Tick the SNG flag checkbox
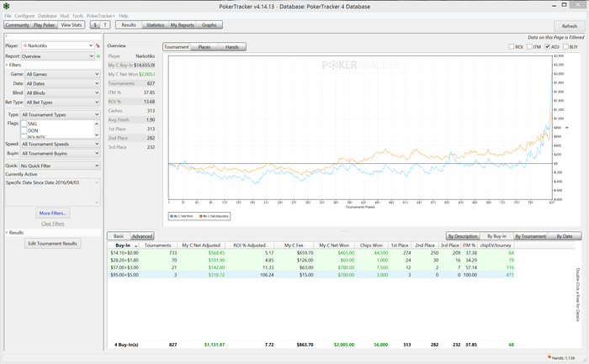This screenshot has height=364, width=589. [x=24, y=124]
